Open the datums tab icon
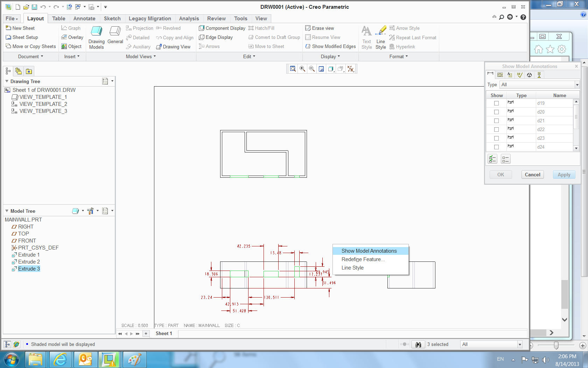This screenshot has height=368, width=588. click(539, 75)
